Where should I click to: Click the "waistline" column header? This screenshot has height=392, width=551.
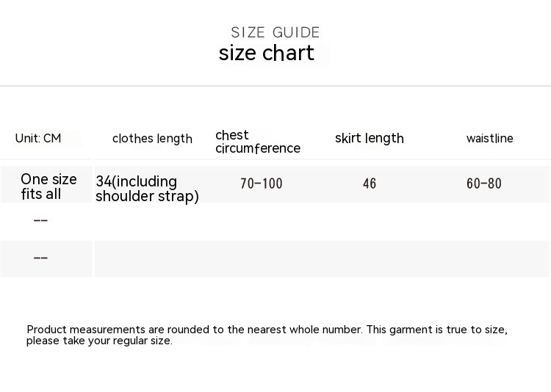(489, 139)
